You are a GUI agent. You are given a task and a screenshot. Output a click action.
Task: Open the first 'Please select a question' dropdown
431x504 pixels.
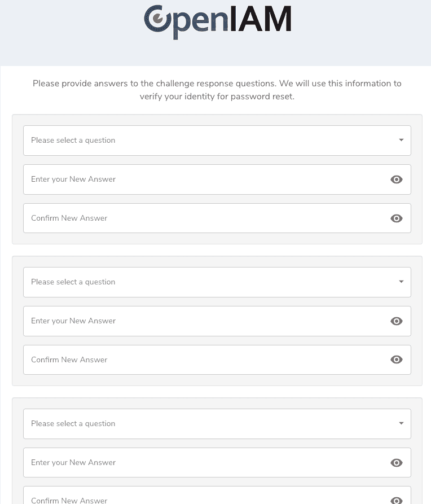pos(209,141)
